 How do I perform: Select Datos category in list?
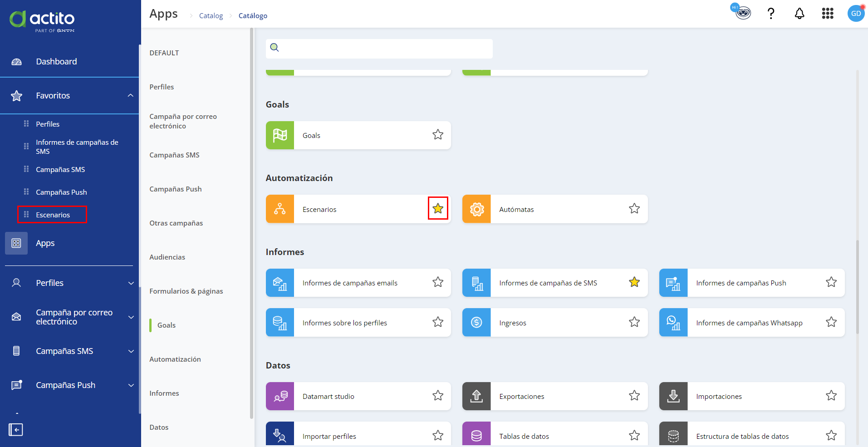tap(159, 427)
